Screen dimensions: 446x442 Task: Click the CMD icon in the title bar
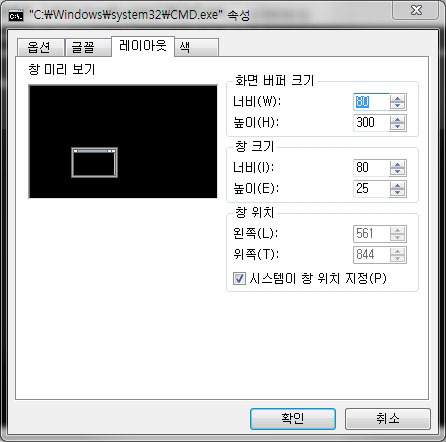click(16, 16)
